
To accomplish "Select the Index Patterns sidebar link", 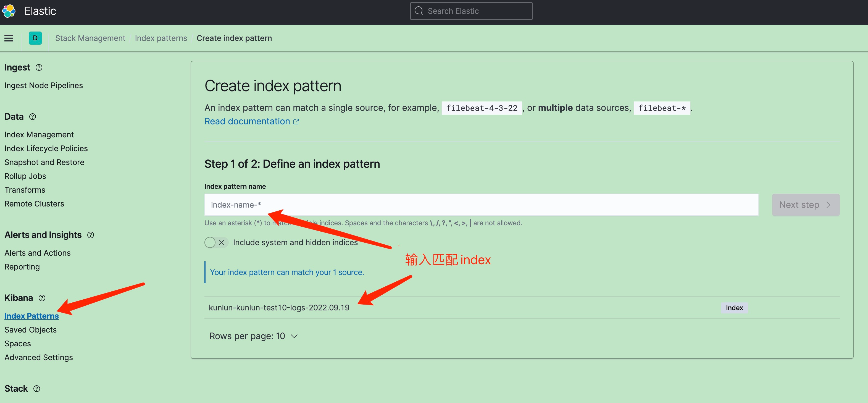I will [31, 316].
